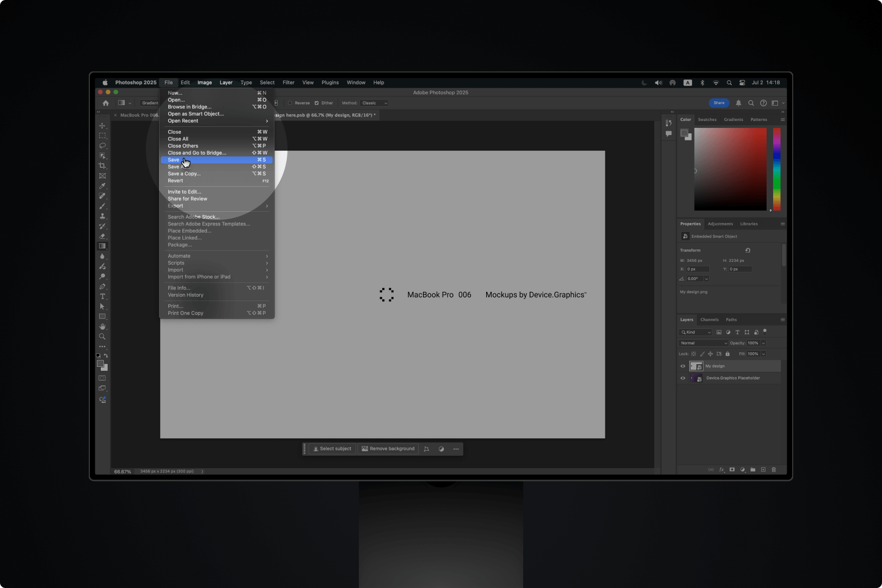Go to Photoshop Home screen
The width and height of the screenshot is (882, 588).
pos(106,103)
